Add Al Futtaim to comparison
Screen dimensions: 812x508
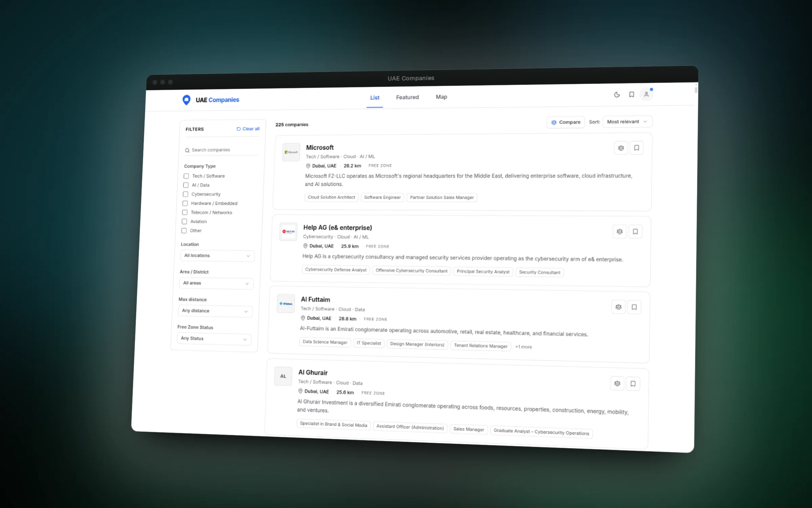618,307
